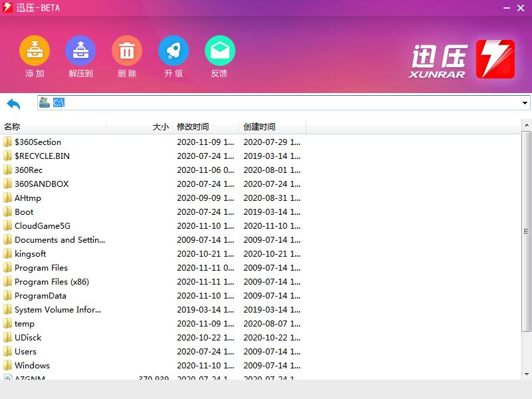The width and height of the screenshot is (532, 399).
Task: Click 2020-11-10 modified date of CloudGame5G
Action: tap(205, 225)
